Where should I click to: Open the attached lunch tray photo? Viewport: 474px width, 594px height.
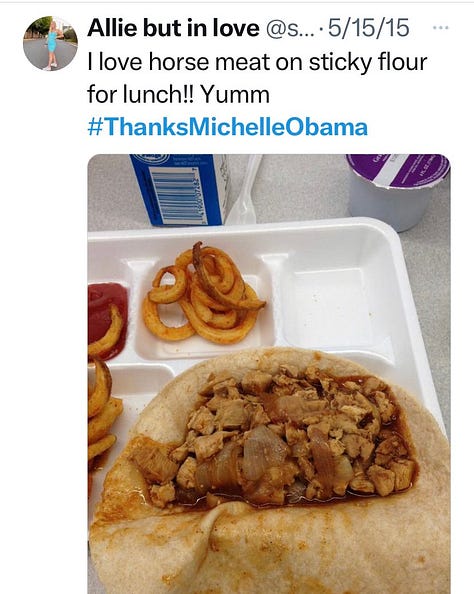(x=269, y=374)
